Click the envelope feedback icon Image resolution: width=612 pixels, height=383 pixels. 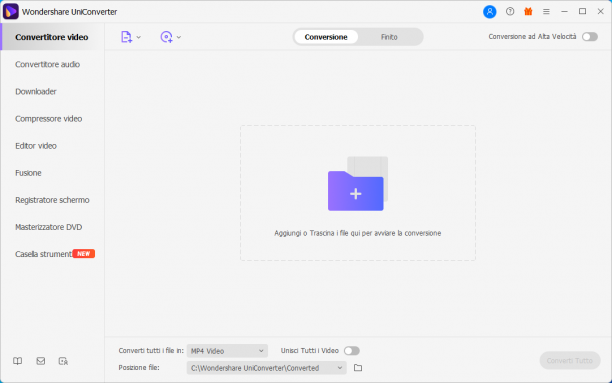[41, 361]
